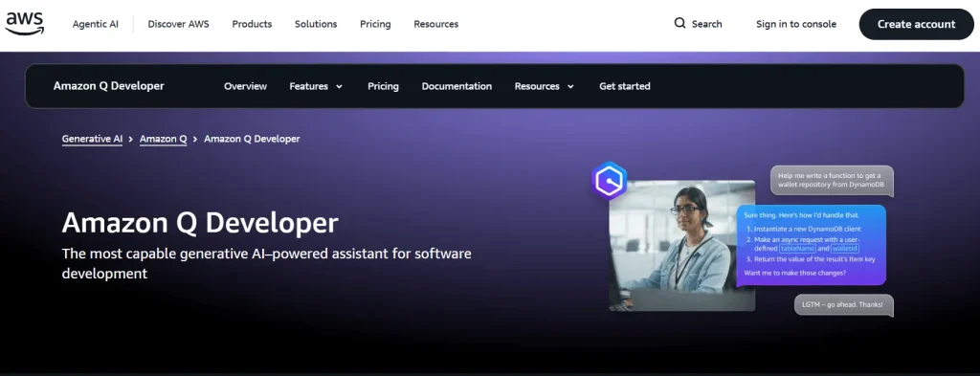Image resolution: width=980 pixels, height=376 pixels.
Task: Click the AWS logo
Action: pyautogui.click(x=25, y=24)
